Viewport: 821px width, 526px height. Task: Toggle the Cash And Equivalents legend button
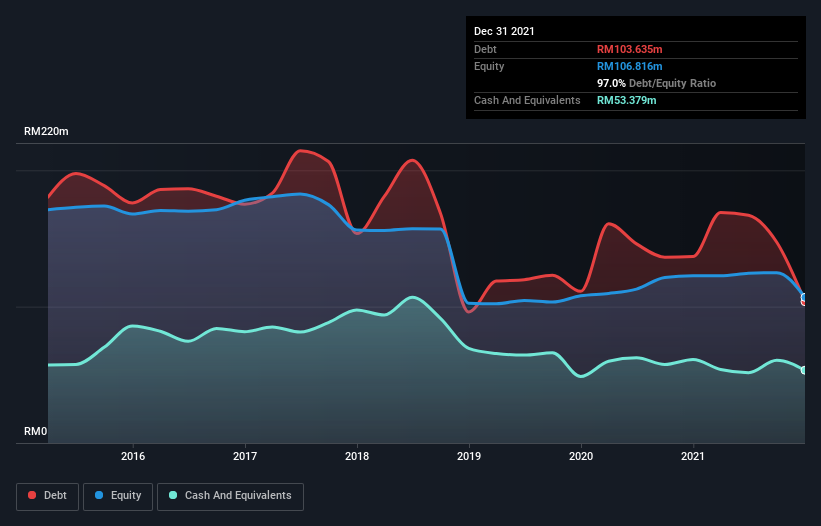click(x=230, y=496)
